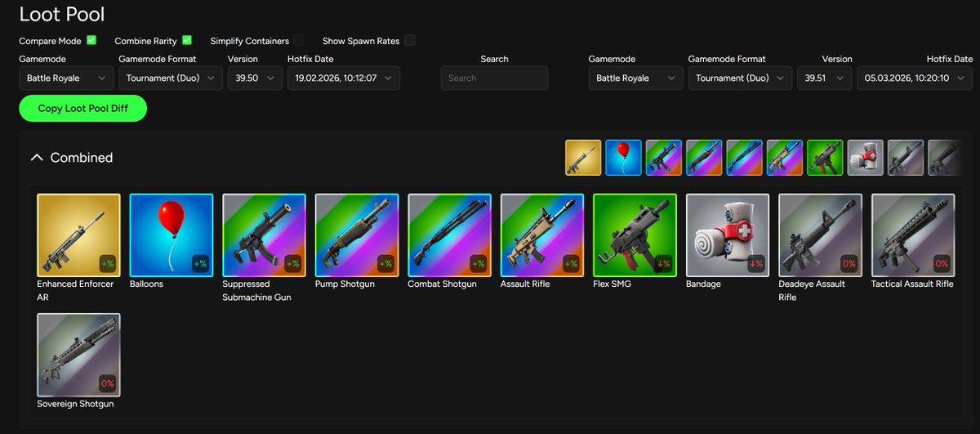Viewport: 980px width, 434px height.
Task: Open Gamemode Format dropdown next to version 39.51
Action: pyautogui.click(x=740, y=78)
